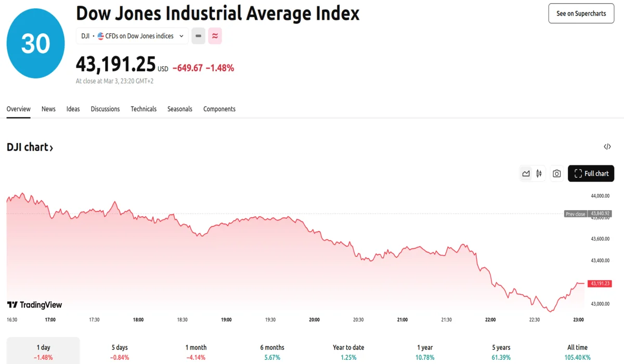Click the TradingView logo on chart
This screenshot has height=364, width=624.
click(34, 305)
